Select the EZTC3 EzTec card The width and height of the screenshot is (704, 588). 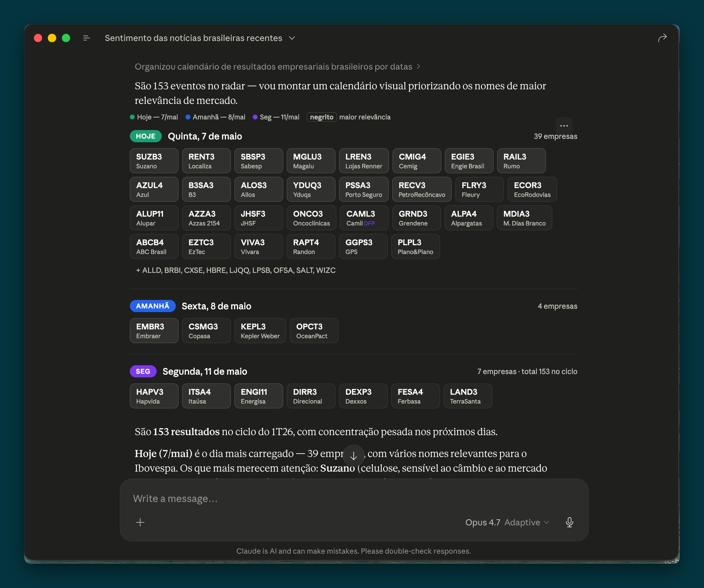206,246
